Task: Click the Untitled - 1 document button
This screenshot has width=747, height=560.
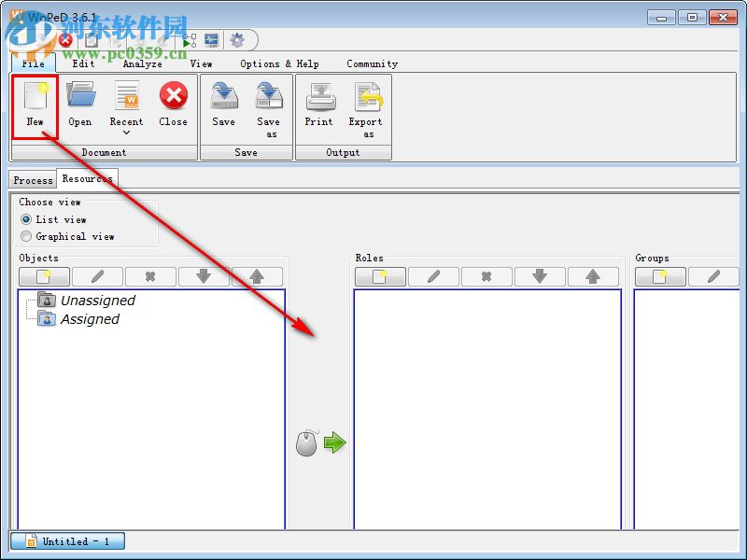Action: [67, 541]
